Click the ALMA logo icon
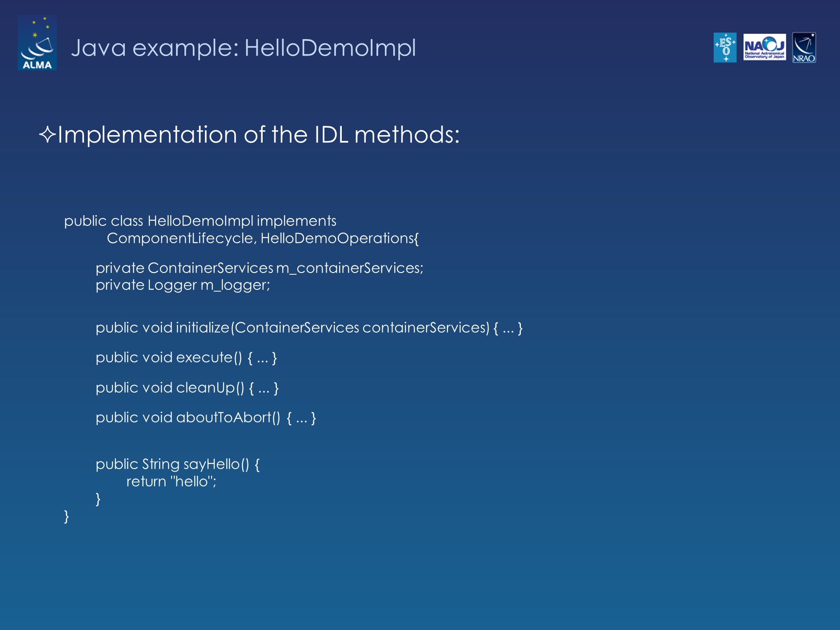Image resolution: width=840 pixels, height=630 pixels. coord(37,43)
